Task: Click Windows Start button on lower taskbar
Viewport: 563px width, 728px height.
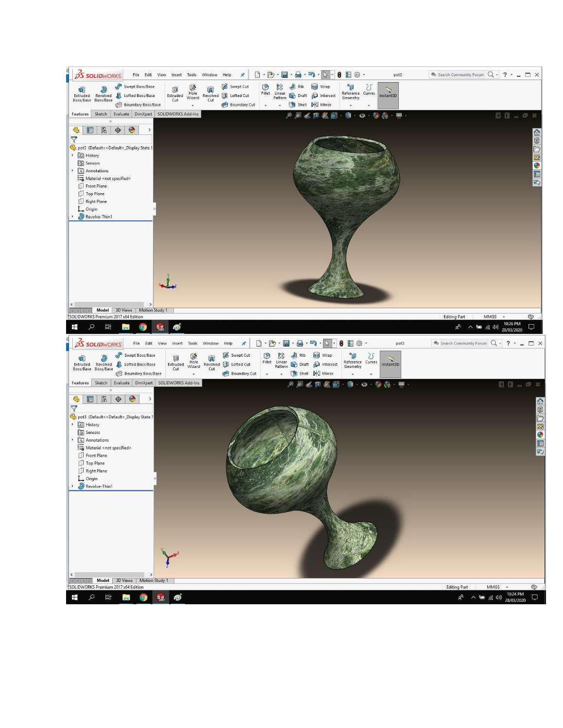Action: pyautogui.click(x=74, y=597)
